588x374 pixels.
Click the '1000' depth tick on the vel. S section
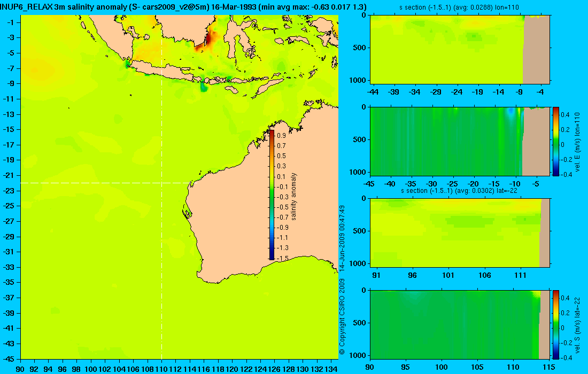(358, 355)
